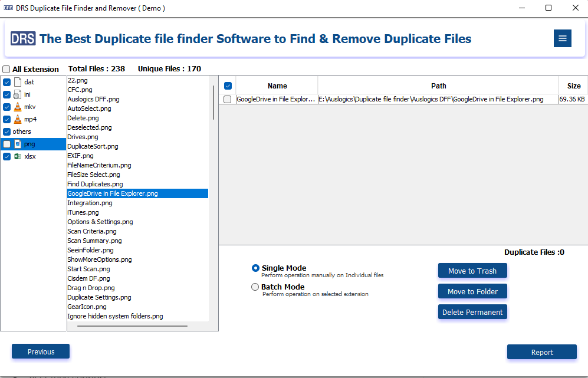Enable the png extension checkbox
The height and width of the screenshot is (378, 588).
(x=7, y=144)
